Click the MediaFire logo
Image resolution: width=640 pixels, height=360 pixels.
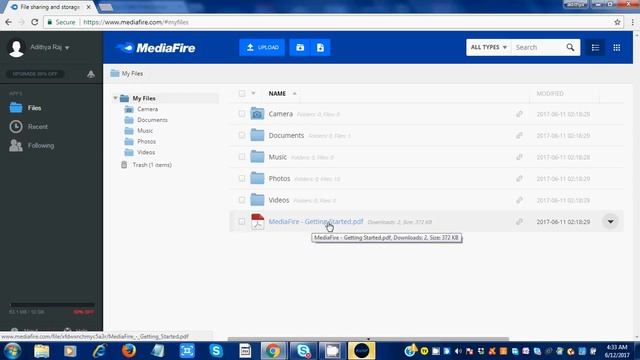(156, 48)
